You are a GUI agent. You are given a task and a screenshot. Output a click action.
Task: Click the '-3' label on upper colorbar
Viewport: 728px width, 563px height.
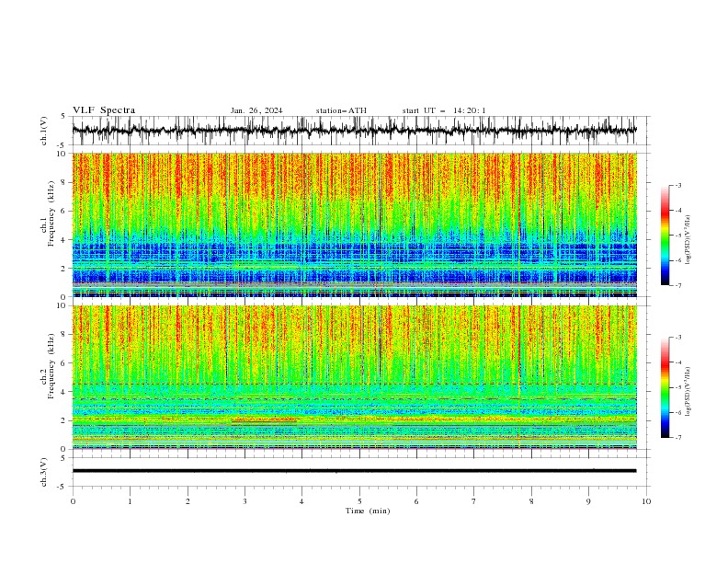click(x=677, y=185)
